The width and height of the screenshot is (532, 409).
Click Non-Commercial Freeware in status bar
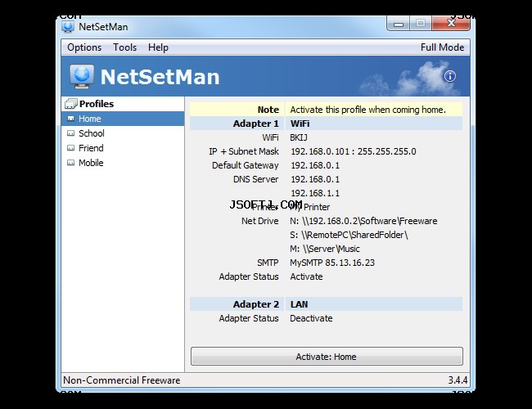pos(122,380)
